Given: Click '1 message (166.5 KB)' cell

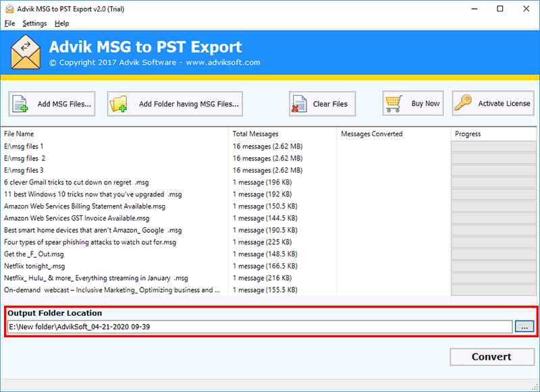Looking at the screenshot, I should [x=265, y=266].
